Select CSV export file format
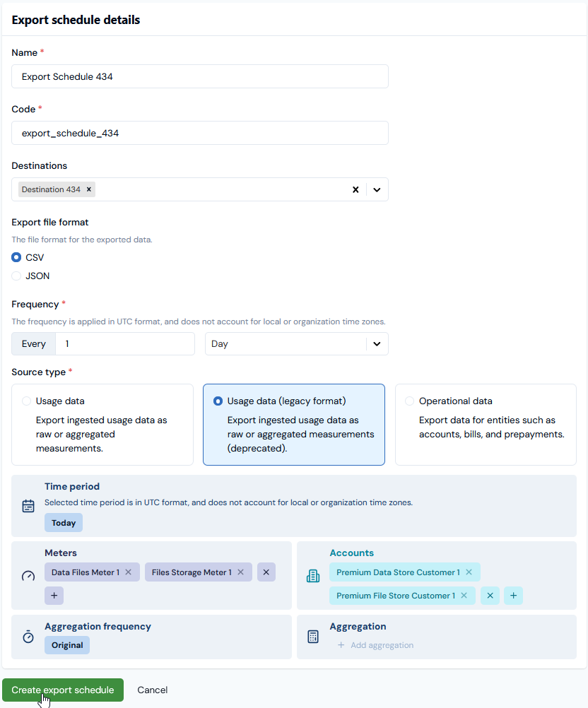 [x=17, y=258]
